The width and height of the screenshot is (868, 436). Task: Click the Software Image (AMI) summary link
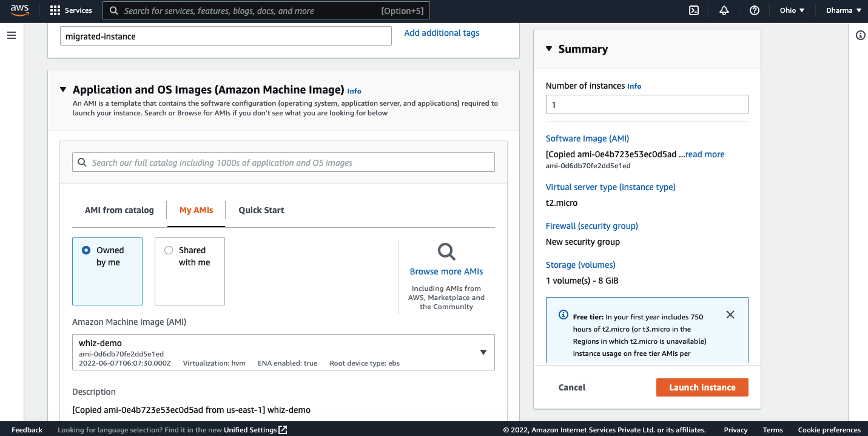588,138
